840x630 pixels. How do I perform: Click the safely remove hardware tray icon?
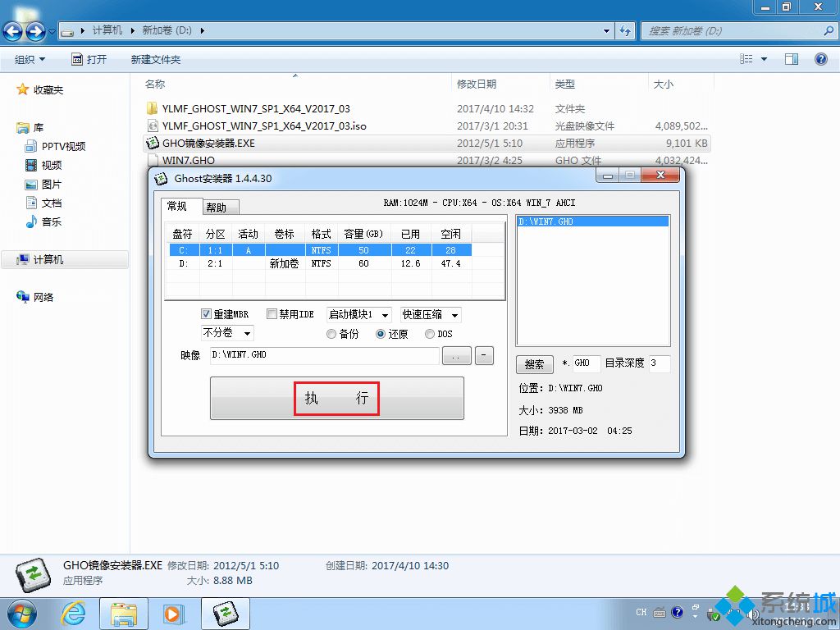(712, 615)
